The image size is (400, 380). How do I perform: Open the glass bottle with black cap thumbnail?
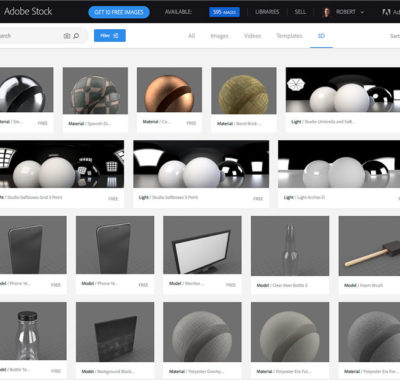[33, 331]
